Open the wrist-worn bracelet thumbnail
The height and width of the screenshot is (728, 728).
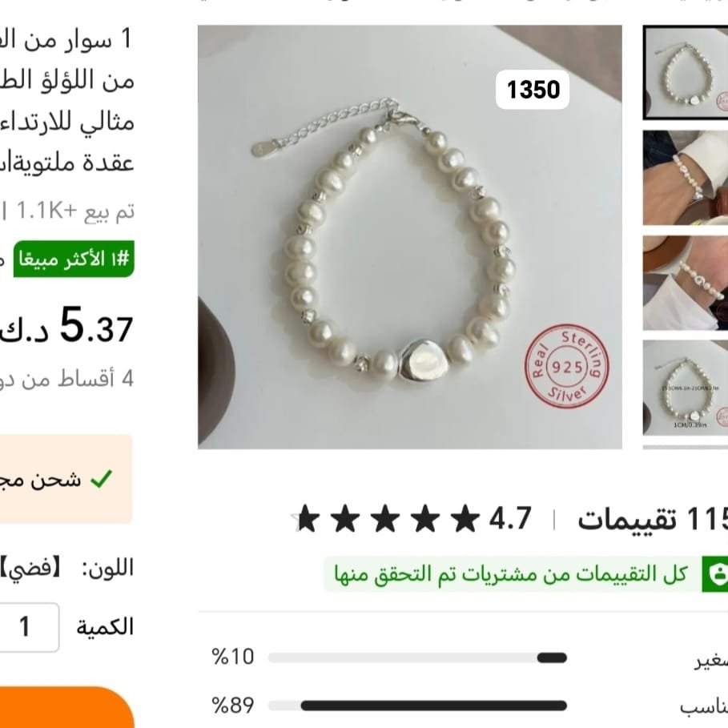686,178
